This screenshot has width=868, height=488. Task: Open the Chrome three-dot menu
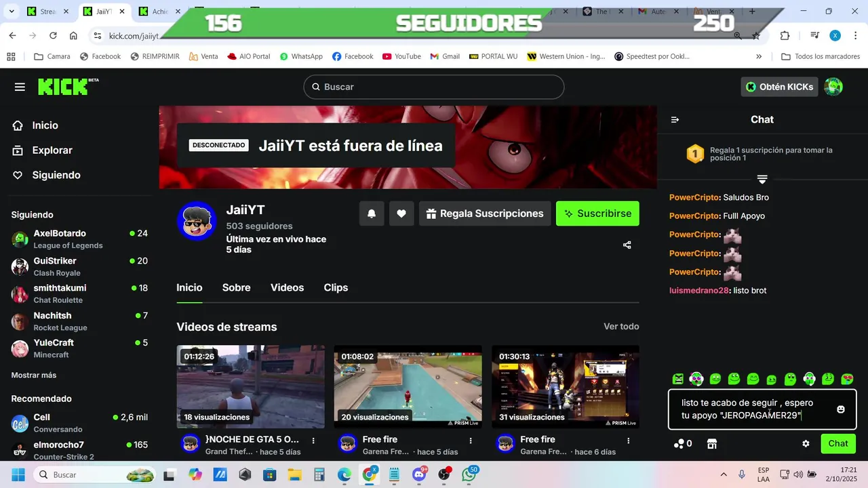point(855,36)
